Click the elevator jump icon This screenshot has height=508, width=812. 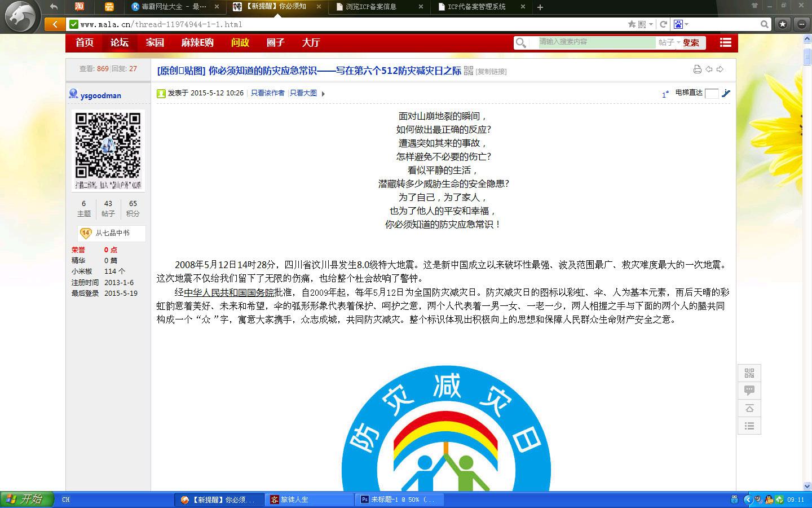click(x=726, y=93)
